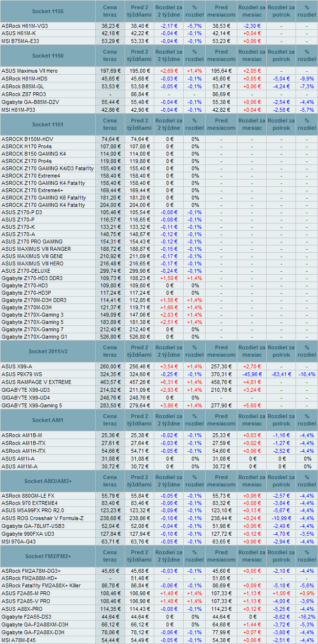The width and height of the screenshot is (318, 644).
Task: Select Gigabyte Z170M-D3H DDR3 name
Action: [x=34, y=300]
